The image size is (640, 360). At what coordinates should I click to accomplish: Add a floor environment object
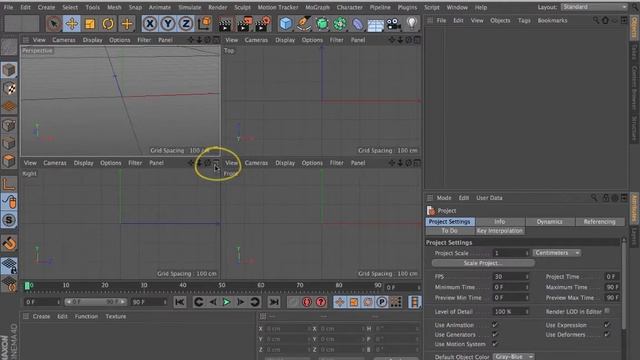coord(376,25)
